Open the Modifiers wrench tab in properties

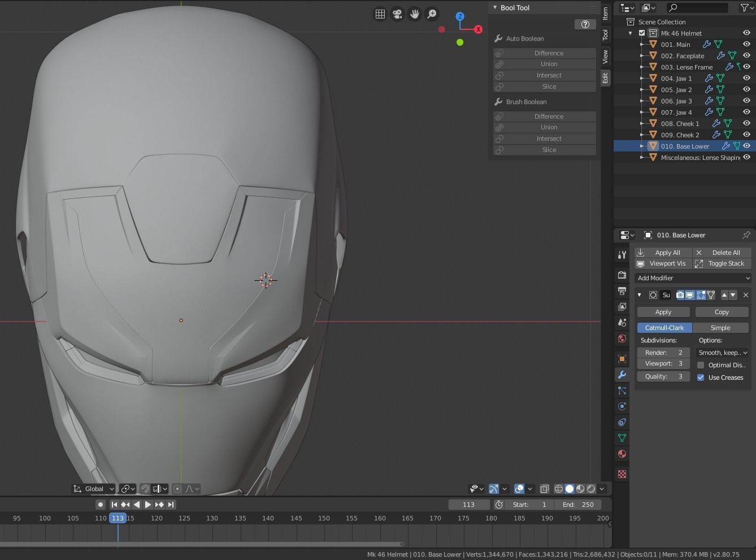pyautogui.click(x=622, y=375)
